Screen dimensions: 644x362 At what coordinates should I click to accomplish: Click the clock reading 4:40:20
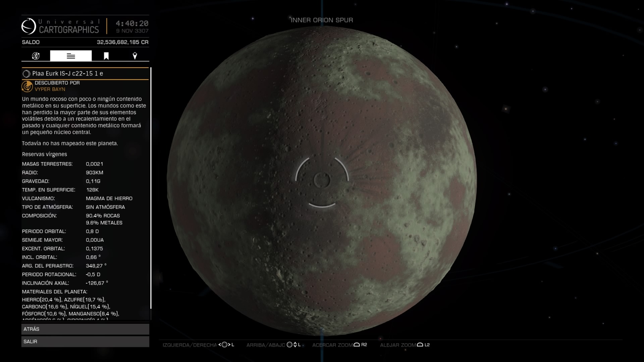pyautogui.click(x=132, y=23)
